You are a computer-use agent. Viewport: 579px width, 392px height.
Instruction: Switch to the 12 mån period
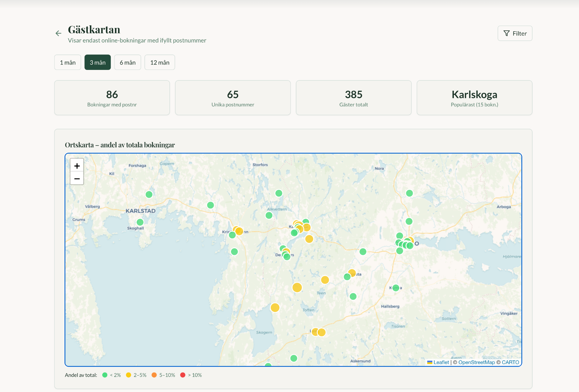point(160,62)
